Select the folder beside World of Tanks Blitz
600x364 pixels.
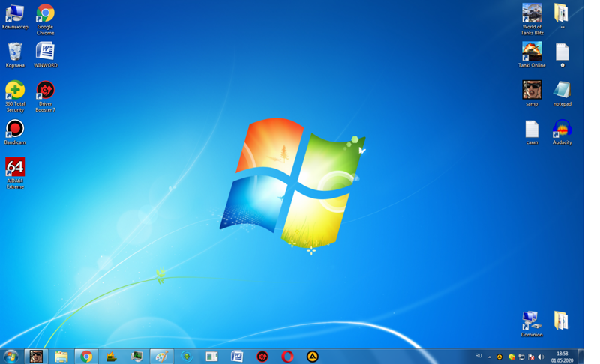(x=562, y=16)
